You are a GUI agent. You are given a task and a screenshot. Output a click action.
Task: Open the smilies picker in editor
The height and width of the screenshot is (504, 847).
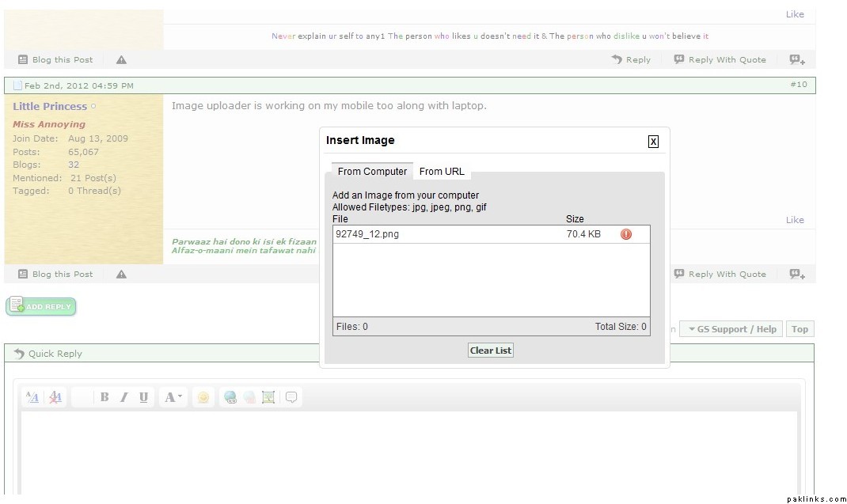[x=203, y=397]
